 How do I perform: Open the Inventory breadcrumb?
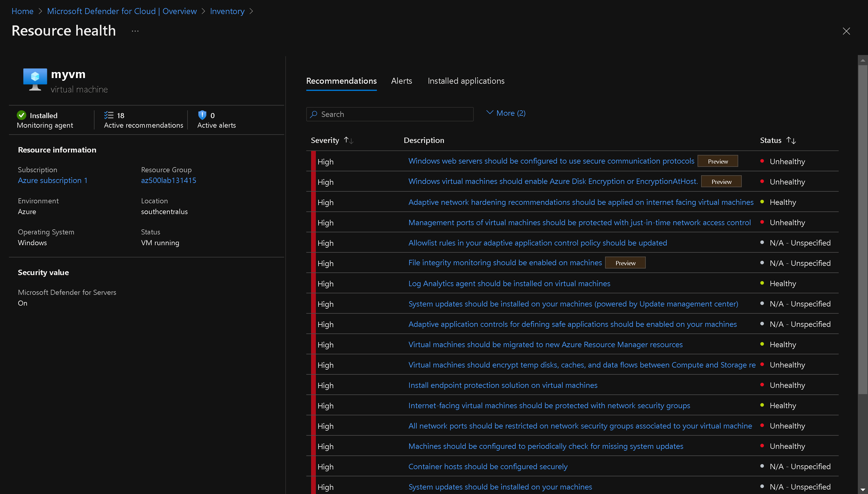tap(227, 11)
